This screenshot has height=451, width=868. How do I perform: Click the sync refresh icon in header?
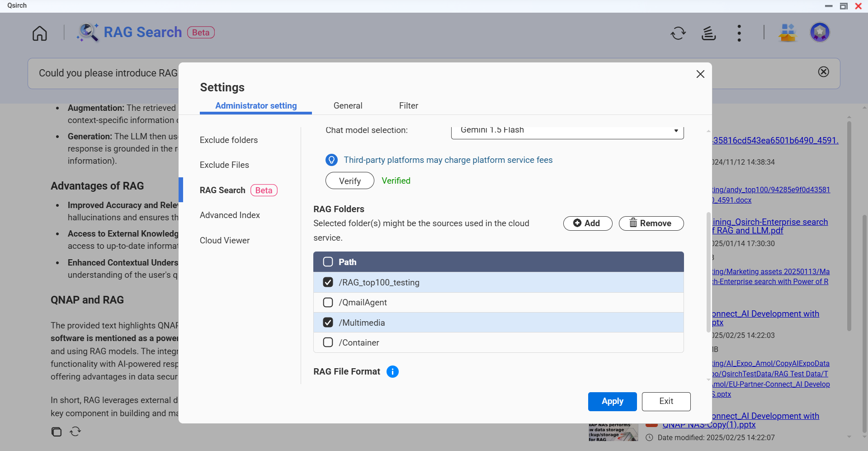(x=678, y=33)
